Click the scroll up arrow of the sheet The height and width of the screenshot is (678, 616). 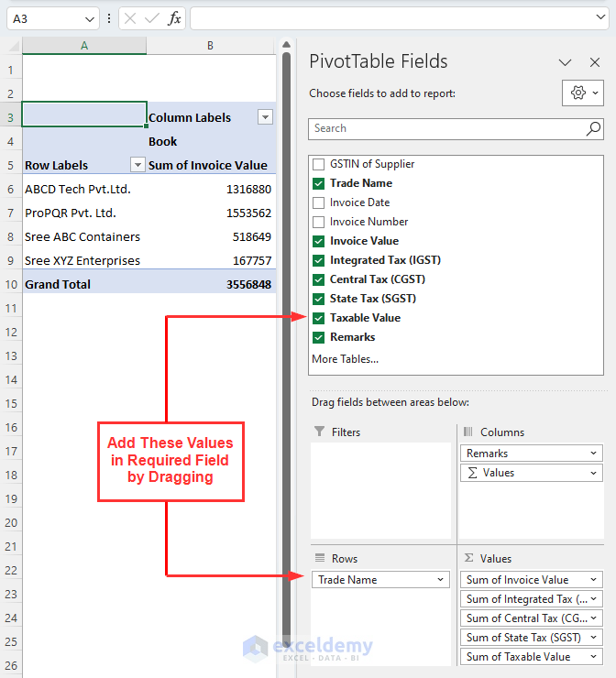pos(286,45)
